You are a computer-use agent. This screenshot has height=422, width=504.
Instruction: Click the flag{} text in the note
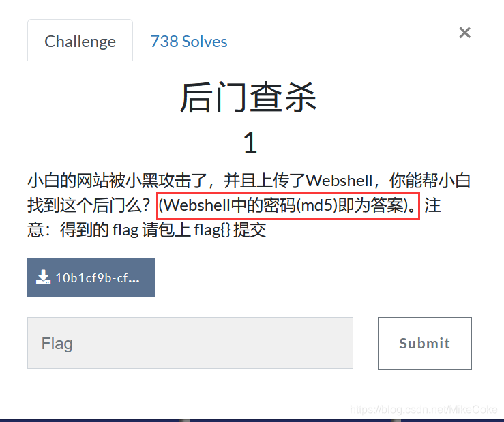(x=212, y=230)
